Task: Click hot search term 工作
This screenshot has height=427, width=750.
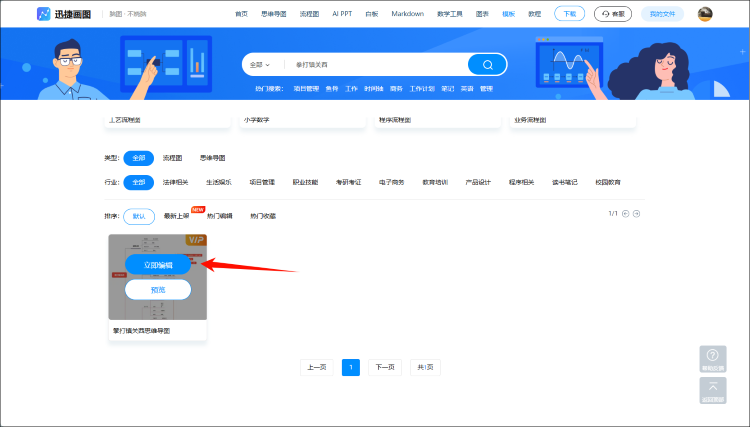Action: tap(352, 89)
